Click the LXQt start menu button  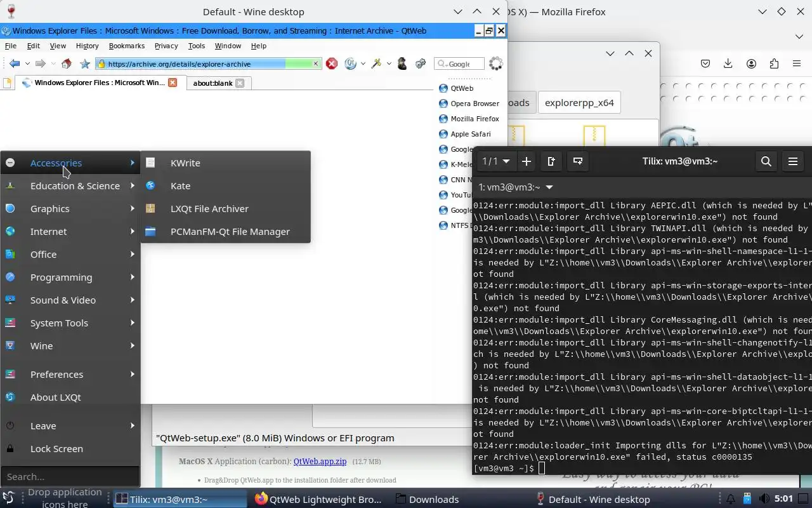pyautogui.click(x=9, y=498)
